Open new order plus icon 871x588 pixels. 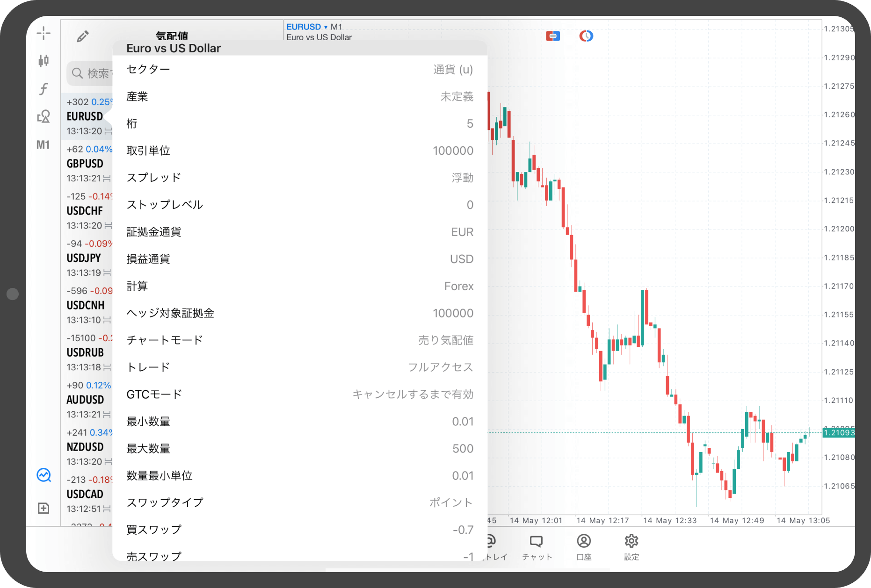point(44,508)
